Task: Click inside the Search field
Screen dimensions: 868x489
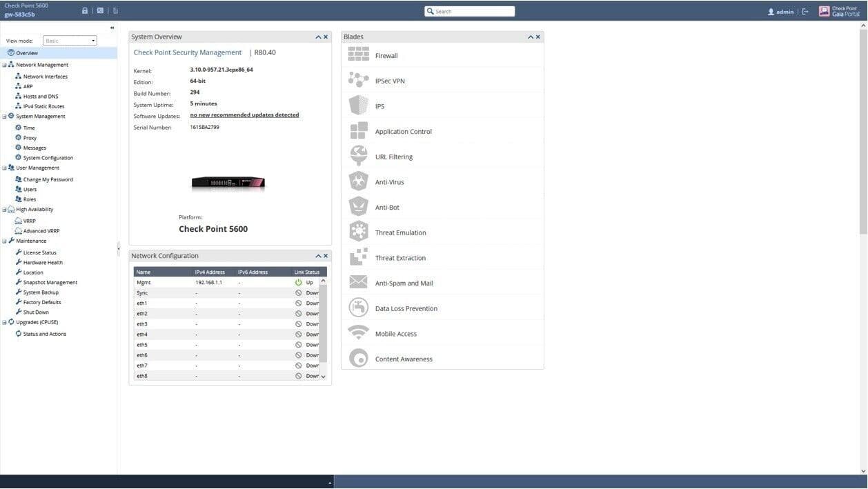Action: click(471, 10)
